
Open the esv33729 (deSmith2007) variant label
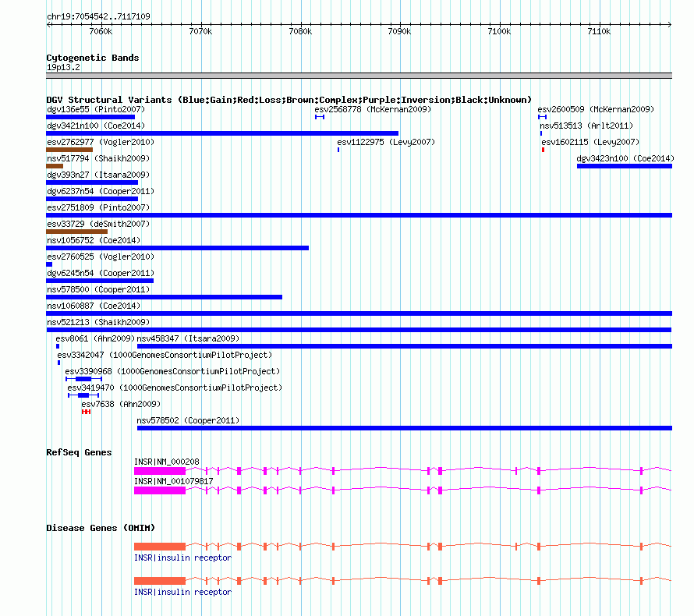tap(98, 224)
